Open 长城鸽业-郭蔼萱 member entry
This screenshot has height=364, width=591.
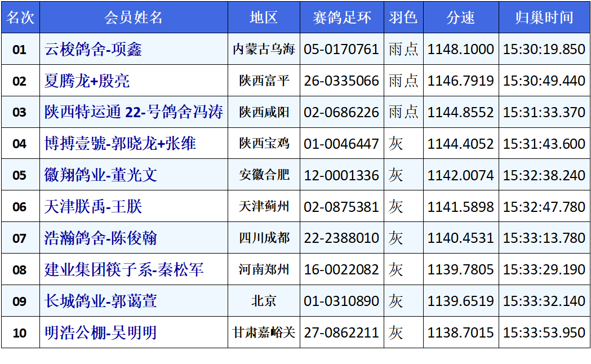(100, 301)
